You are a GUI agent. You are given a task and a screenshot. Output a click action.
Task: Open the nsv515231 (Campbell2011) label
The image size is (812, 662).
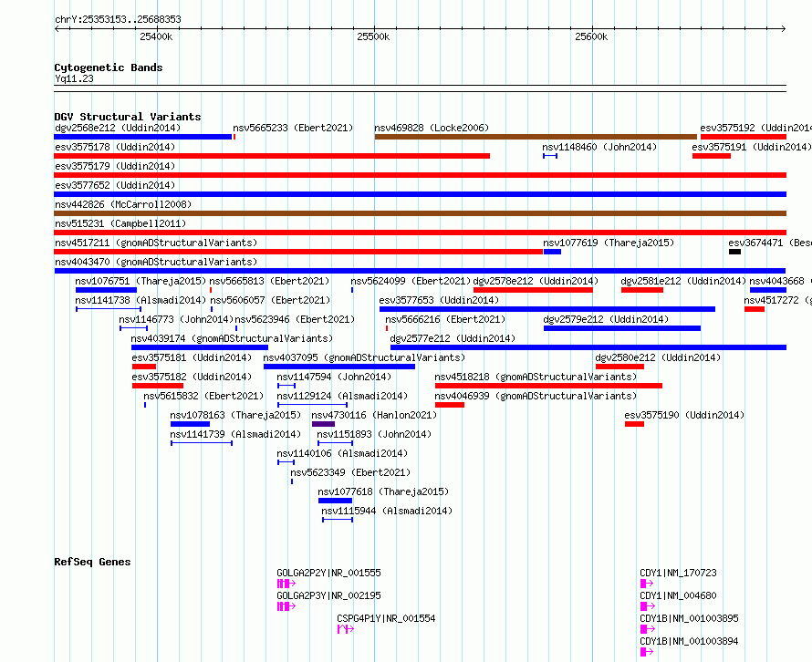point(120,223)
